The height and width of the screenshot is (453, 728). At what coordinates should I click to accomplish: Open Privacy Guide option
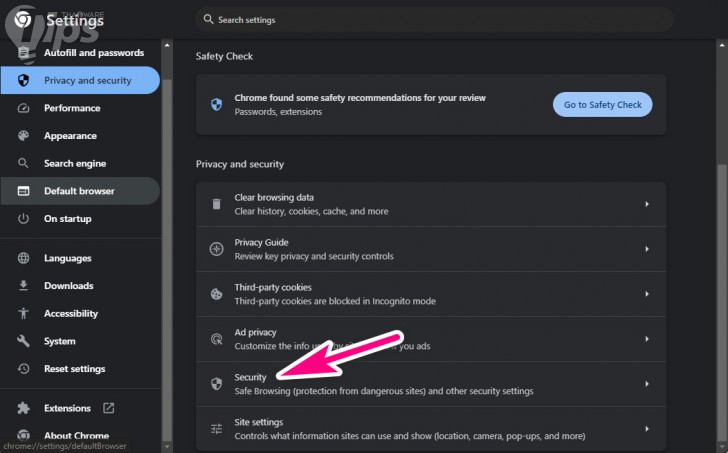431,249
